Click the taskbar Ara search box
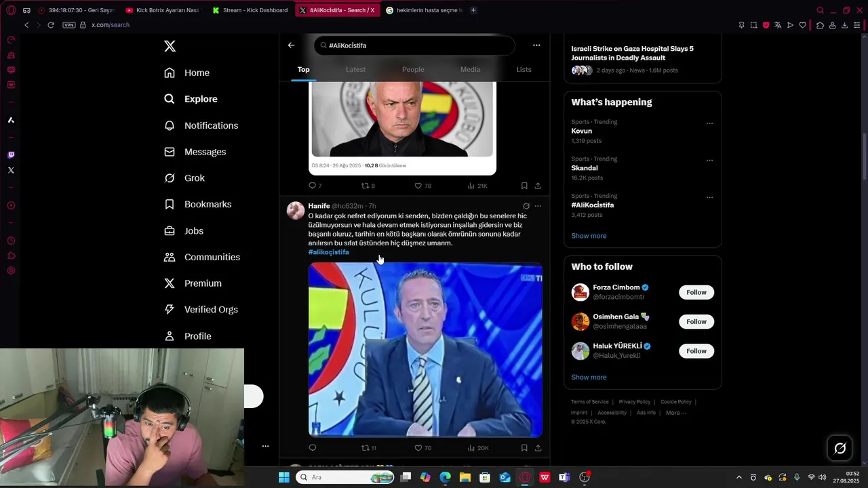The height and width of the screenshot is (488, 868). pos(346,477)
